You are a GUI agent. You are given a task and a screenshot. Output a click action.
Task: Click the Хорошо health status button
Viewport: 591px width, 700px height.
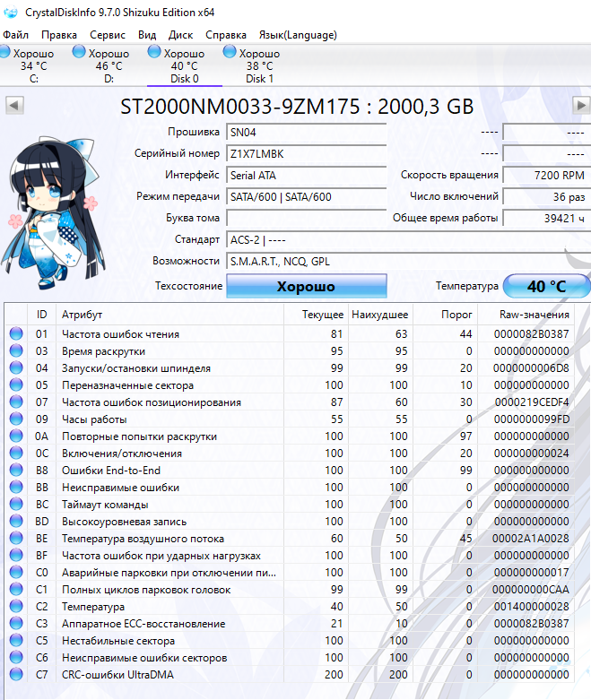click(307, 286)
